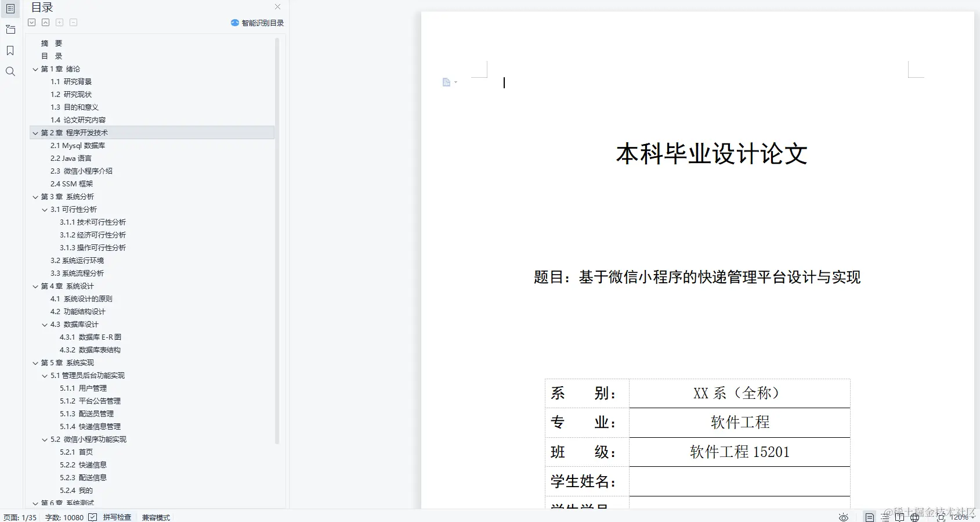Collapse the 4.3 数据库设计 chevron
980x522 pixels.
click(x=45, y=325)
